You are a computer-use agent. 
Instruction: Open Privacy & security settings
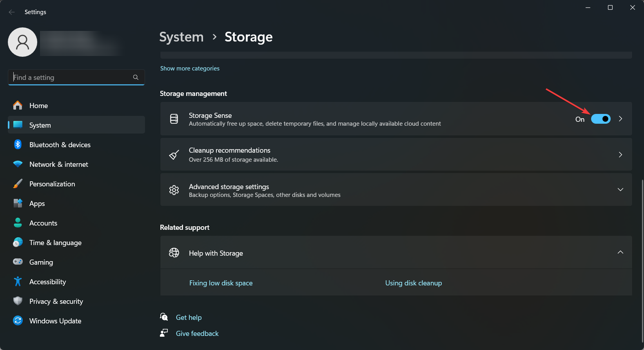pos(76,301)
